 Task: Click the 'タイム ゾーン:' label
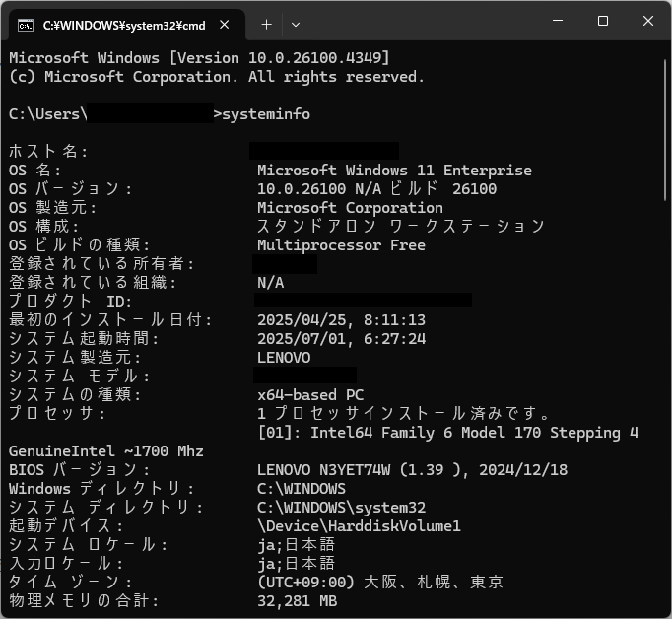tap(70, 583)
